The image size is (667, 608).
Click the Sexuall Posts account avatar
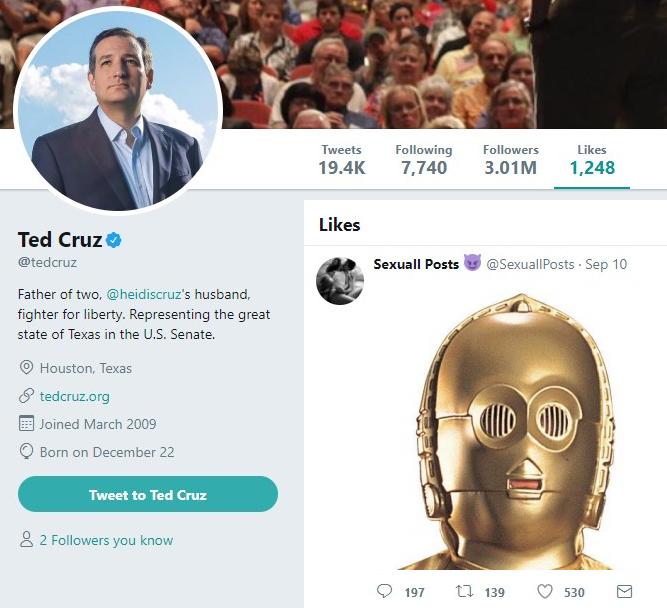(x=340, y=280)
